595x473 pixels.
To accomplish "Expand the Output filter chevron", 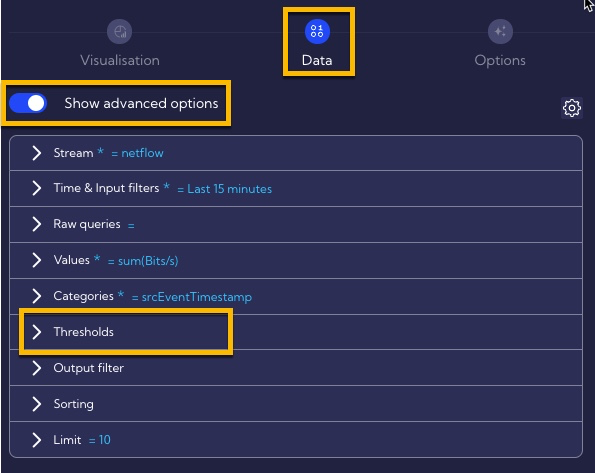I will (36, 368).
